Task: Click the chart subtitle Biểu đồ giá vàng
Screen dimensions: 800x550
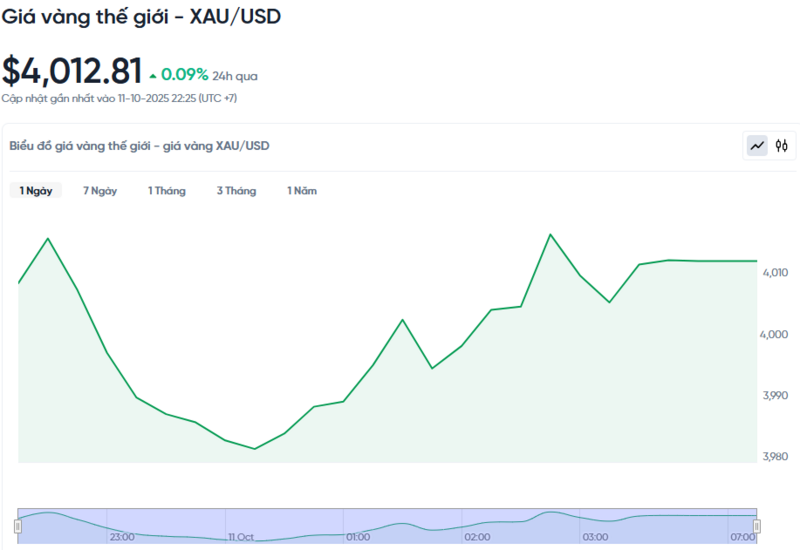Action: pyautogui.click(x=139, y=146)
